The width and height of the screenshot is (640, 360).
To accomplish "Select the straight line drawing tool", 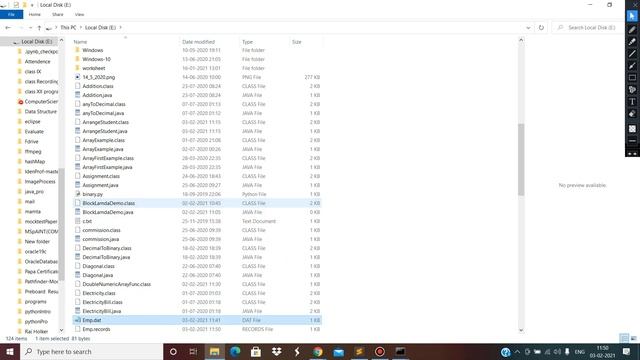I will (632, 53).
